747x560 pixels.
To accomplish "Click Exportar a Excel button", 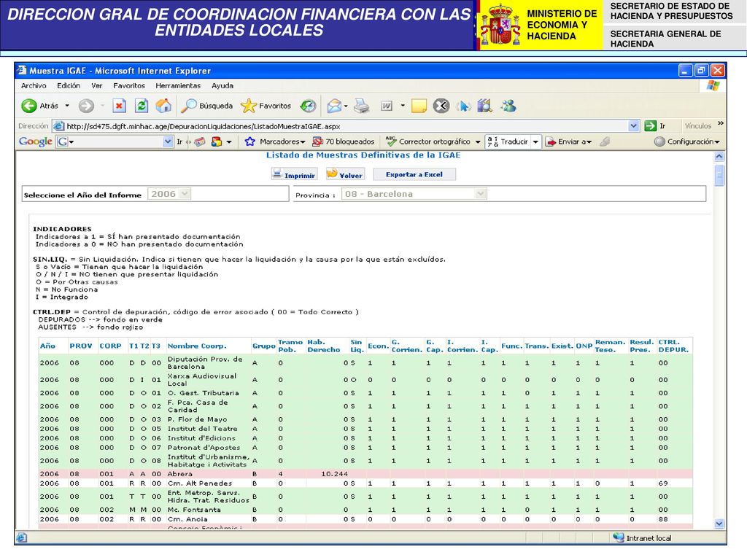I will (x=414, y=174).
